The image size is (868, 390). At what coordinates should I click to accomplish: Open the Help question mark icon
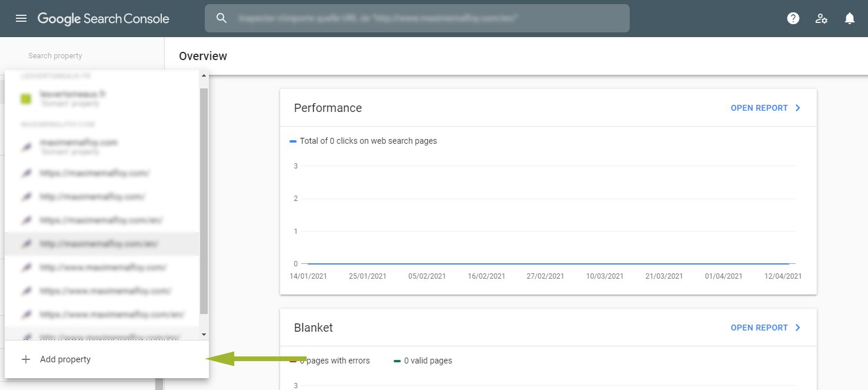click(x=793, y=18)
